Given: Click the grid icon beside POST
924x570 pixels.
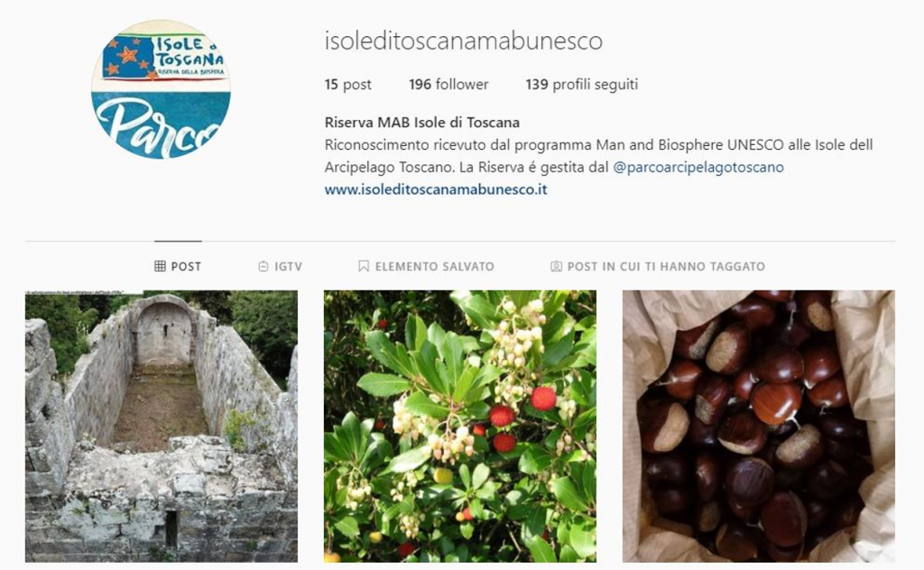Looking at the screenshot, I should [x=160, y=266].
